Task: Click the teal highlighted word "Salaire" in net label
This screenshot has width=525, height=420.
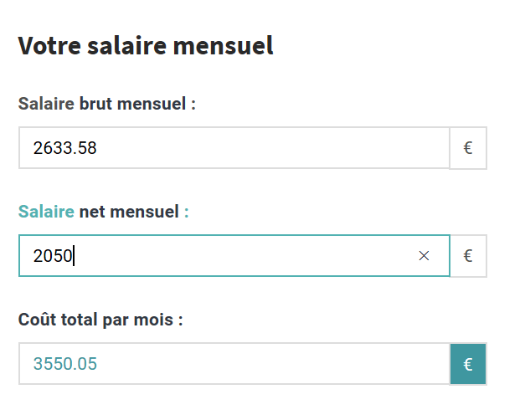Action: click(x=46, y=212)
